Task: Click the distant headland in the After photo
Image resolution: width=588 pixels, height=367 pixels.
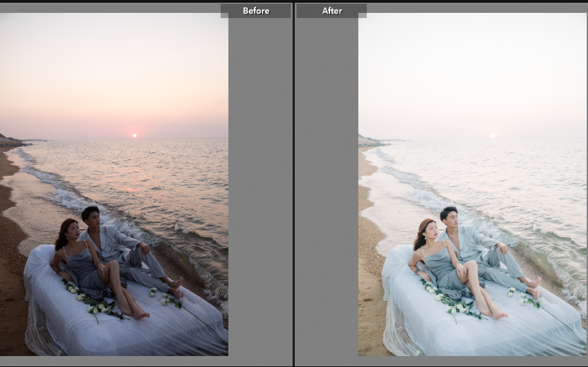Action: (369, 140)
